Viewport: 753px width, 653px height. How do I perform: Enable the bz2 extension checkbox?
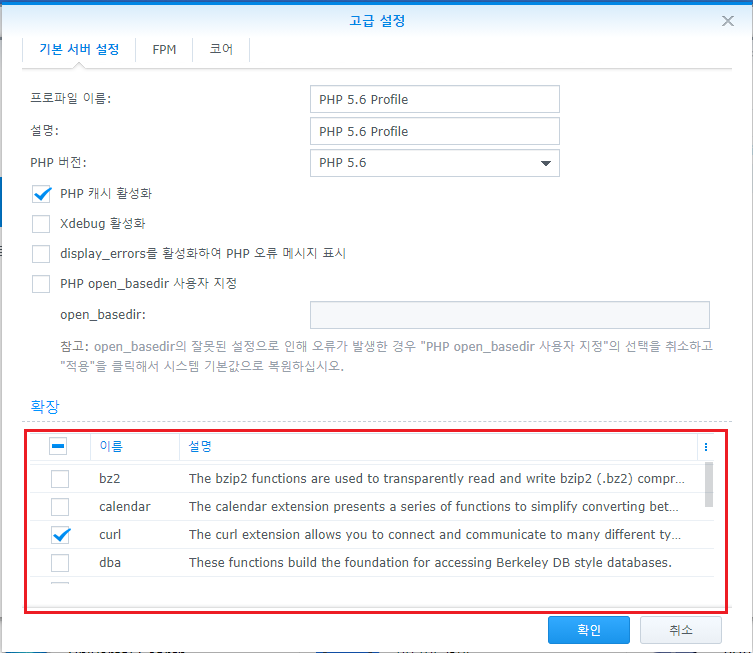point(60,479)
